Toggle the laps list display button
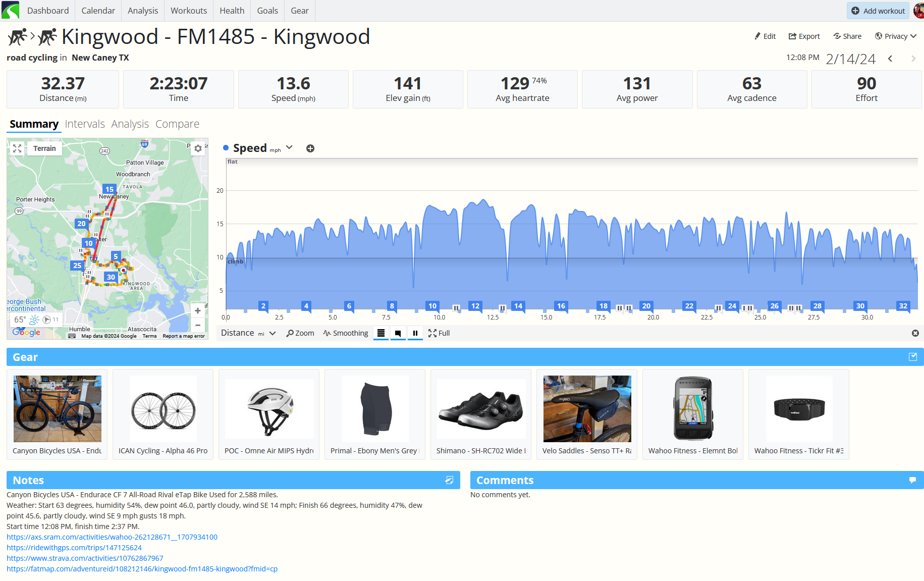 [x=381, y=333]
